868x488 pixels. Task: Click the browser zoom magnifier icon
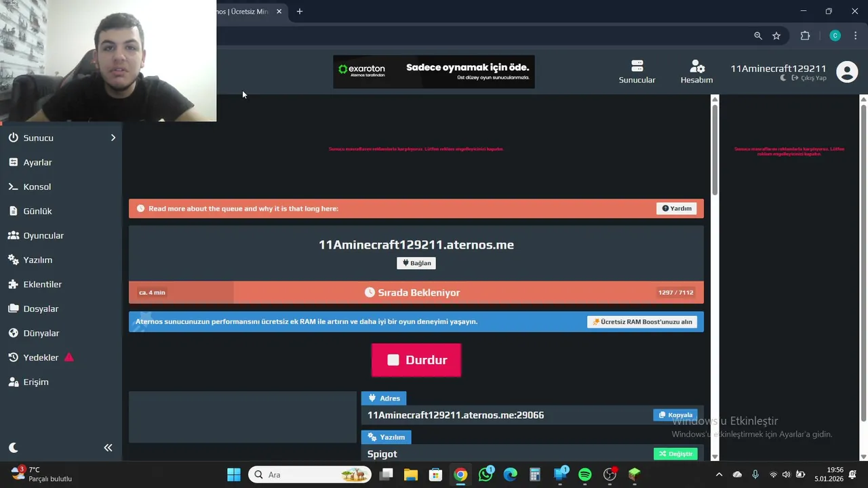(758, 36)
